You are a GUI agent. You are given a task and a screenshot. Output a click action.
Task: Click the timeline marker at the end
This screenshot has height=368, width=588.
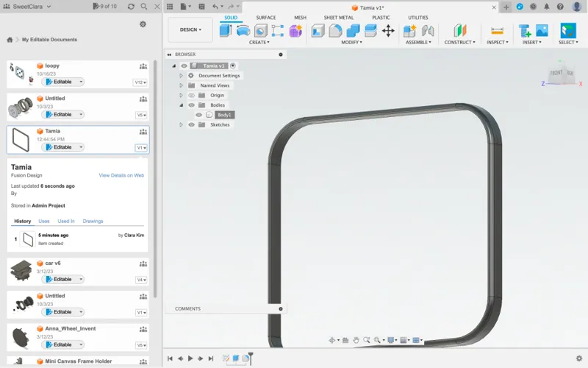[x=251, y=358]
